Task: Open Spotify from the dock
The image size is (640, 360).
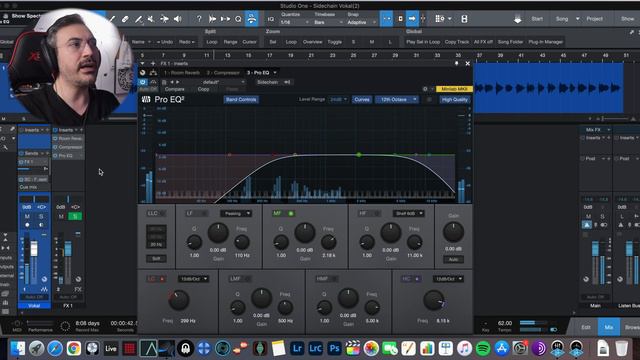Action: click(x=483, y=349)
